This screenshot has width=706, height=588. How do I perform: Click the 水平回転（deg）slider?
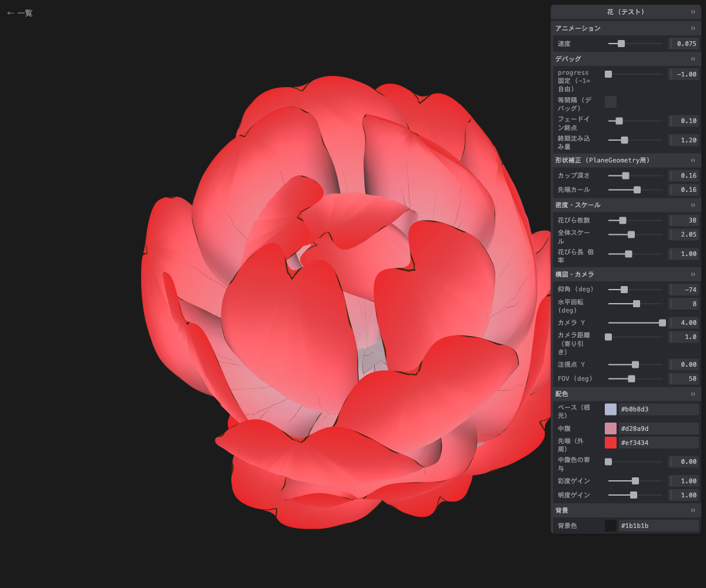point(635,304)
